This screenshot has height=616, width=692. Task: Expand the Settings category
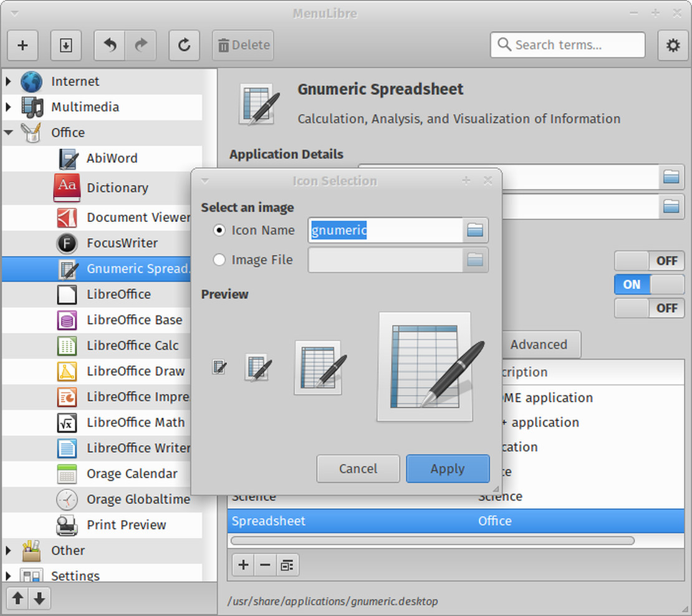9,576
